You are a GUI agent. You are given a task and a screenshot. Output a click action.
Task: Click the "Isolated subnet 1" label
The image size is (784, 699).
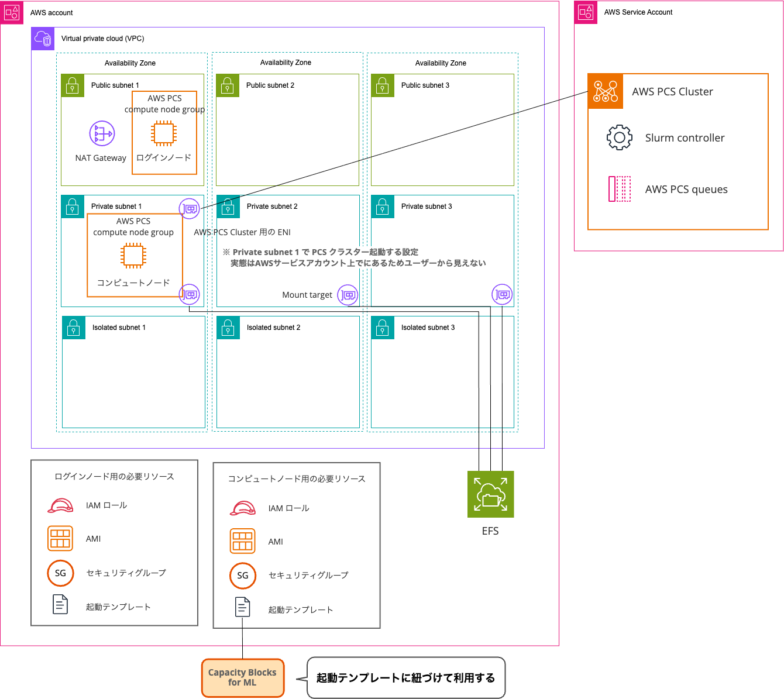pyautogui.click(x=119, y=328)
